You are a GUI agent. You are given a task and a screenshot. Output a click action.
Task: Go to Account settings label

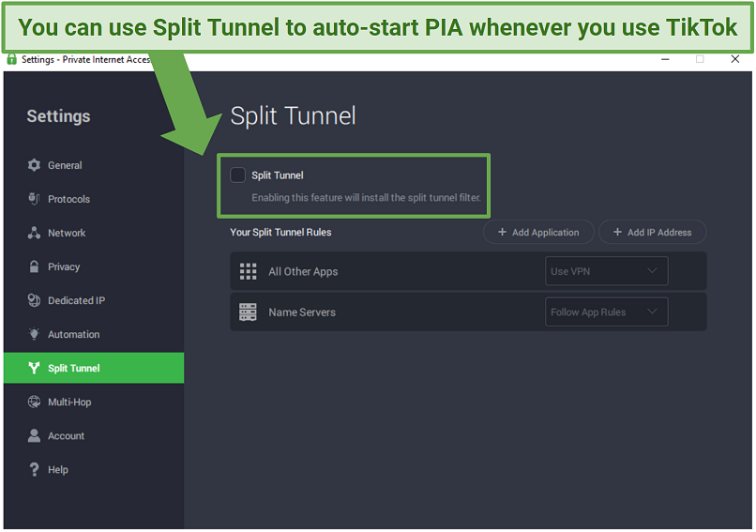[x=66, y=436]
